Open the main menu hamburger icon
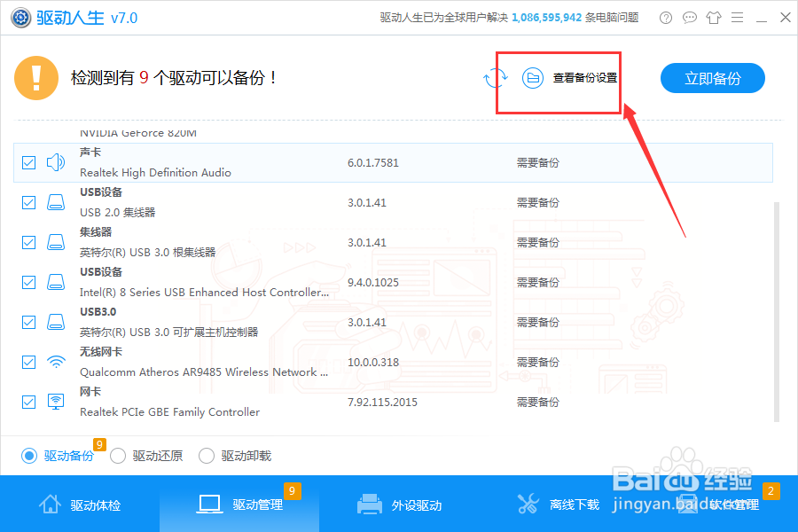798x532 pixels. (x=738, y=18)
